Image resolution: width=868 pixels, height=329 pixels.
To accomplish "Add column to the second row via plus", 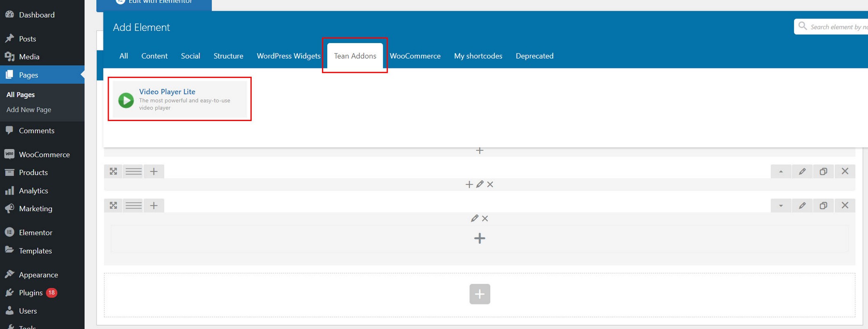I will 154,206.
